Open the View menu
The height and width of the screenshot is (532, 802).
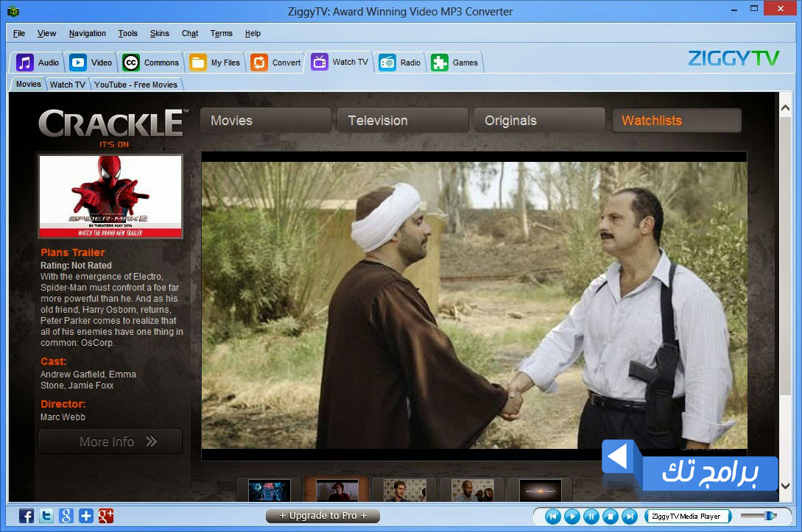pos(46,33)
